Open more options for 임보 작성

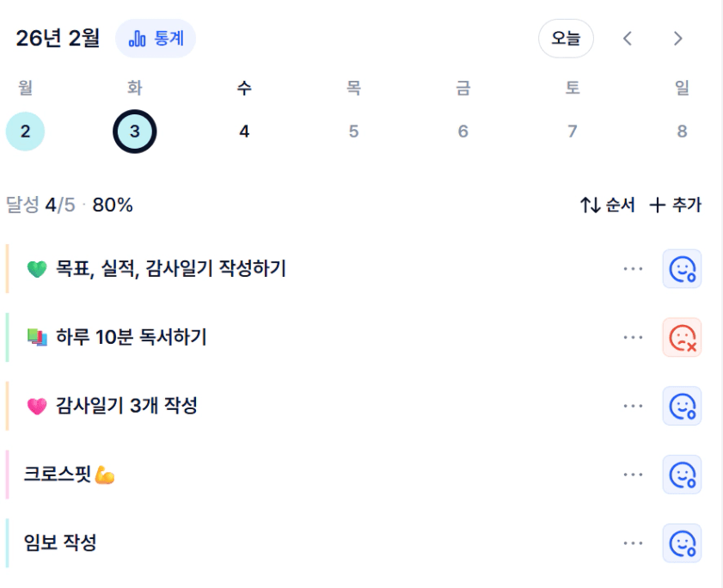(x=634, y=543)
